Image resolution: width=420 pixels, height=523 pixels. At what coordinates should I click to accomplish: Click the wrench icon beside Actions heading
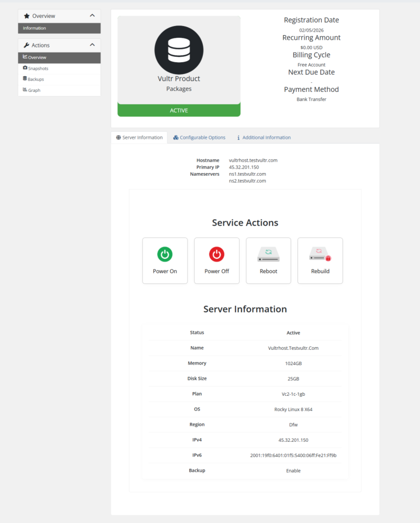click(27, 45)
